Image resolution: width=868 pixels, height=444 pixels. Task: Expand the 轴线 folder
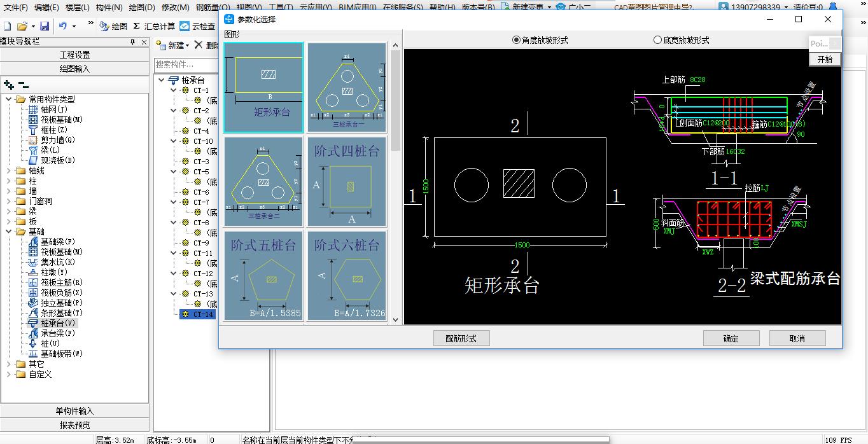tap(8, 170)
